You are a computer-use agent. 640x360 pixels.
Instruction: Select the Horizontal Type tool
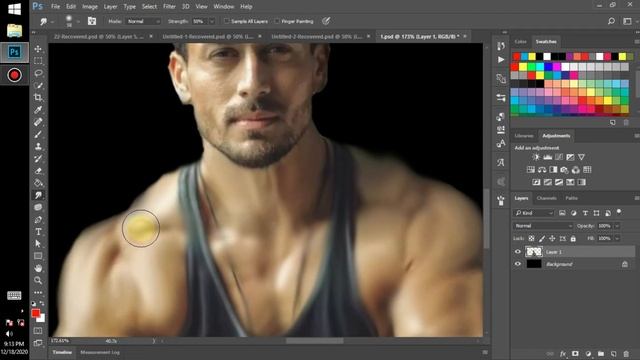click(38, 232)
